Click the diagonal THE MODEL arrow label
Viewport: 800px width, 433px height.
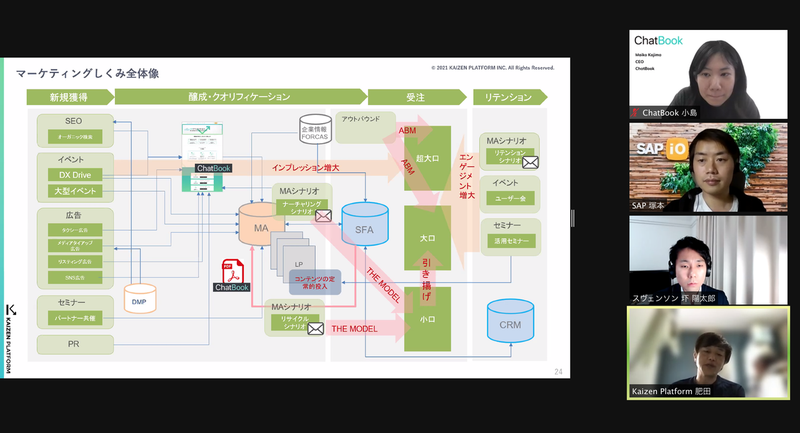(384, 285)
